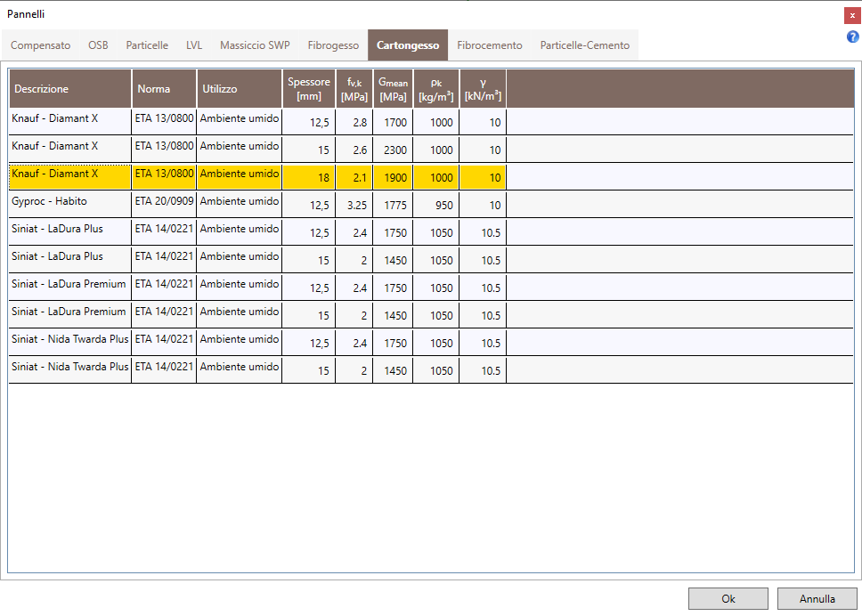Select highlighted Knauf - Diamant X 18 mm row

click(x=431, y=176)
